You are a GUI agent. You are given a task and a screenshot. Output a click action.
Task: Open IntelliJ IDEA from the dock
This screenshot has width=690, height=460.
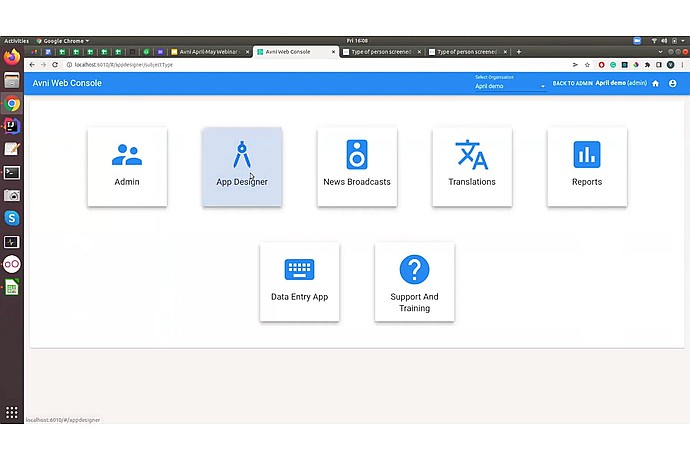[12, 126]
